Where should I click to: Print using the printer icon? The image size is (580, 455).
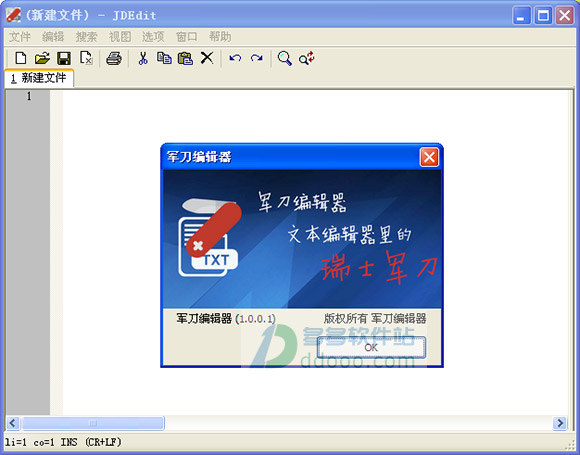[x=114, y=58]
